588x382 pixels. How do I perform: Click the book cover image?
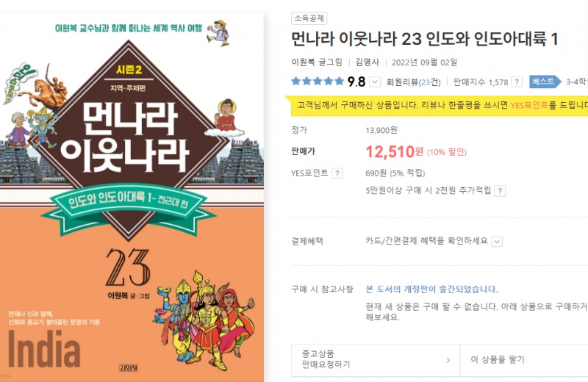pyautogui.click(x=132, y=197)
